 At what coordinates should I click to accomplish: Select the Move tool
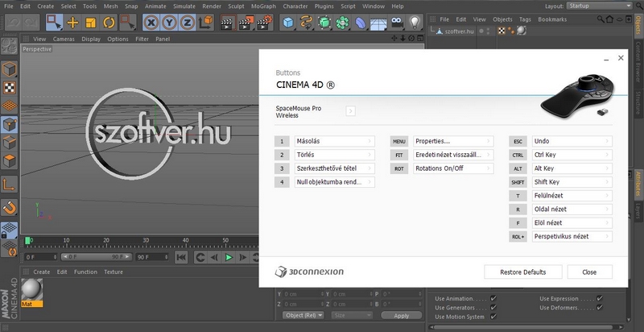pyautogui.click(x=72, y=23)
